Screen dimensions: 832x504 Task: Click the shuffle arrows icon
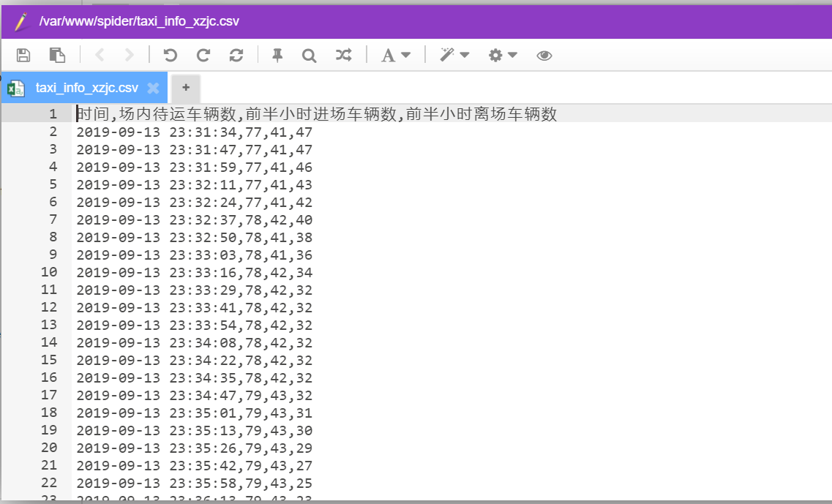tap(343, 55)
